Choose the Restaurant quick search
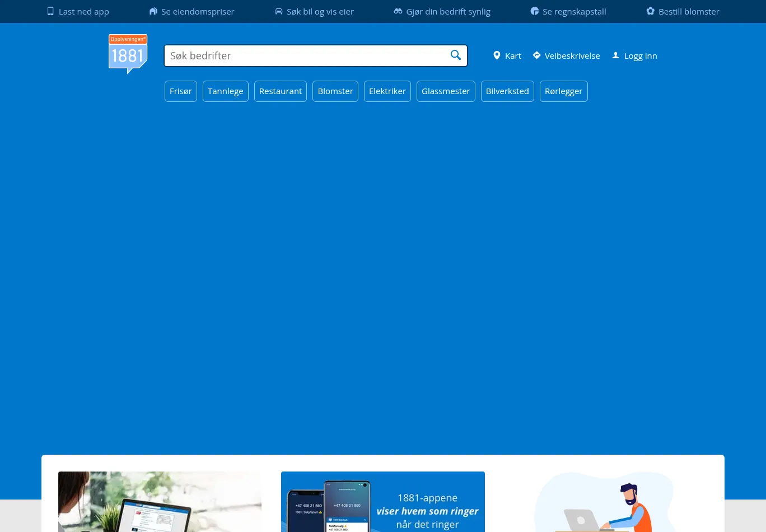This screenshot has height=532, width=766. coord(280,91)
